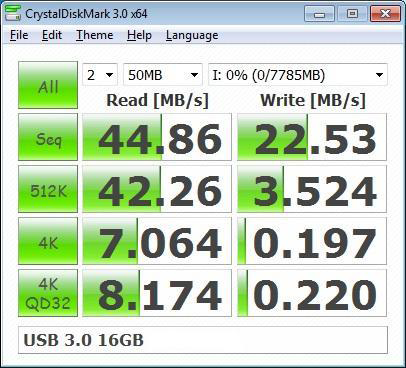Expand the 50MB test size dropdown

point(163,75)
